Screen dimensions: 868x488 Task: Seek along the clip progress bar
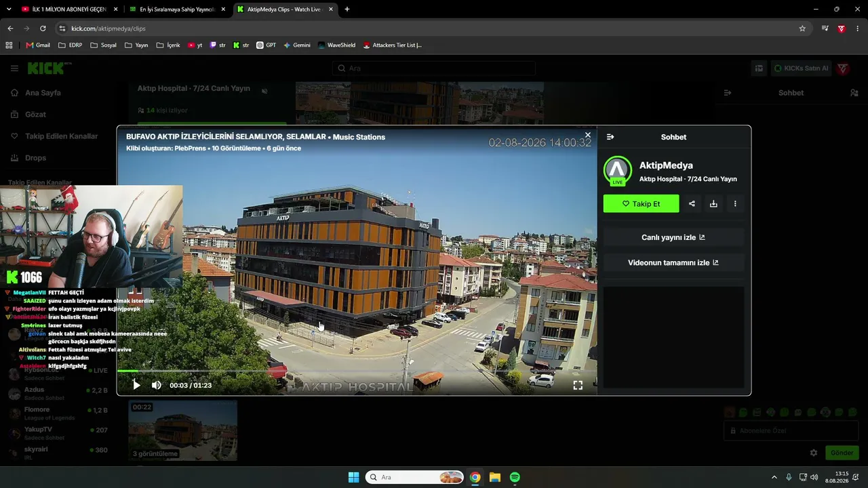(357, 371)
